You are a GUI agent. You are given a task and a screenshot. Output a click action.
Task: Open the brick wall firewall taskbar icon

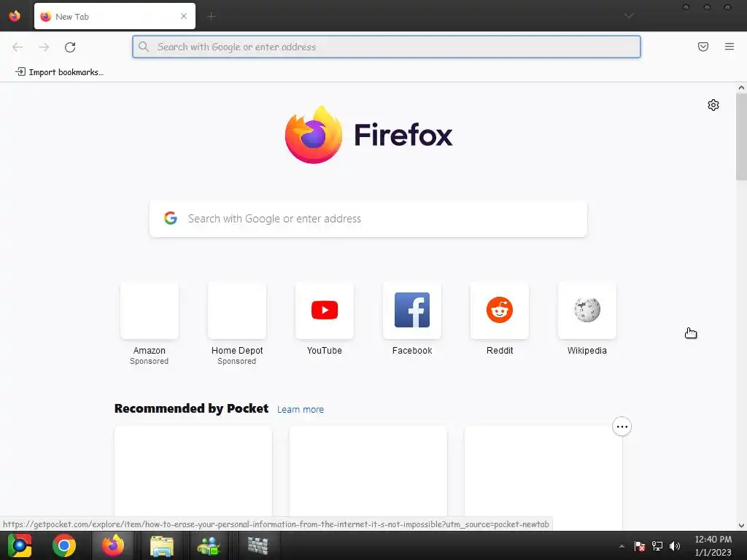click(x=258, y=545)
